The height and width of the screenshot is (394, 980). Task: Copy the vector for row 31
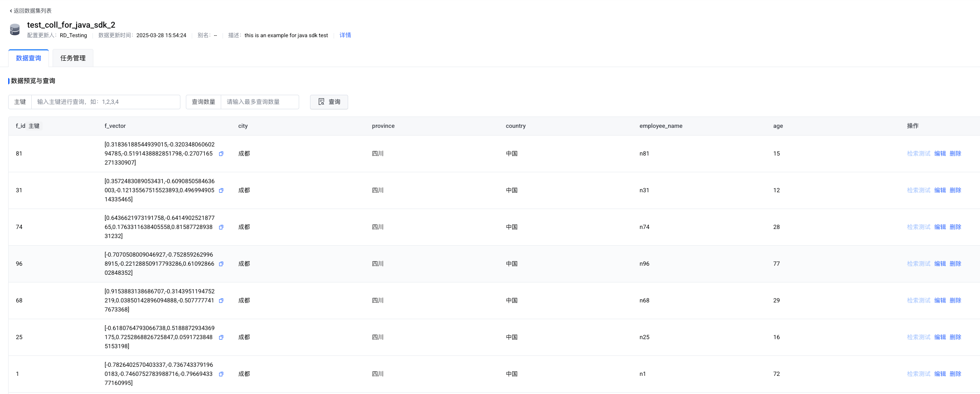221,190
